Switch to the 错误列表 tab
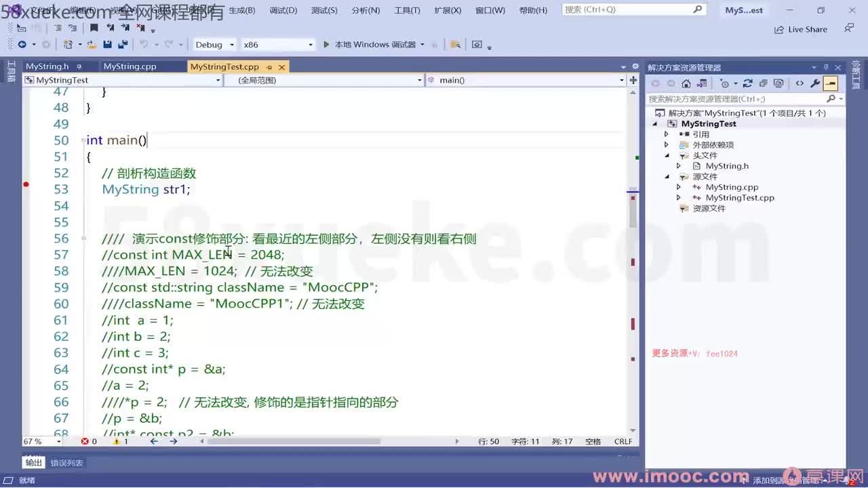 pos(66,463)
